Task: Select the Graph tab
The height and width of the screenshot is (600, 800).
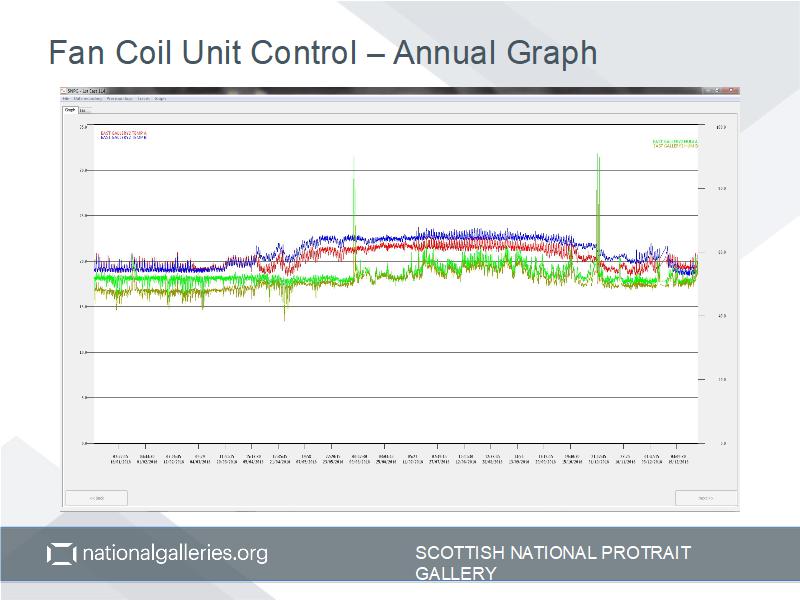Action: (70, 110)
